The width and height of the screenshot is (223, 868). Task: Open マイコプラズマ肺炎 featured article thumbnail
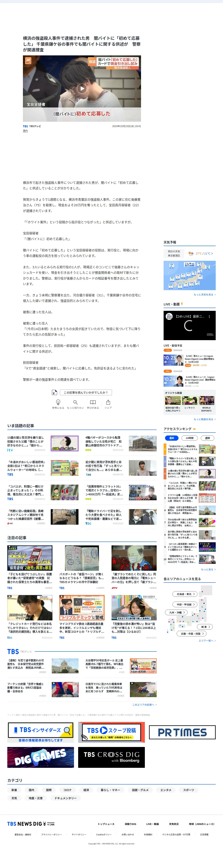pos(82,608)
